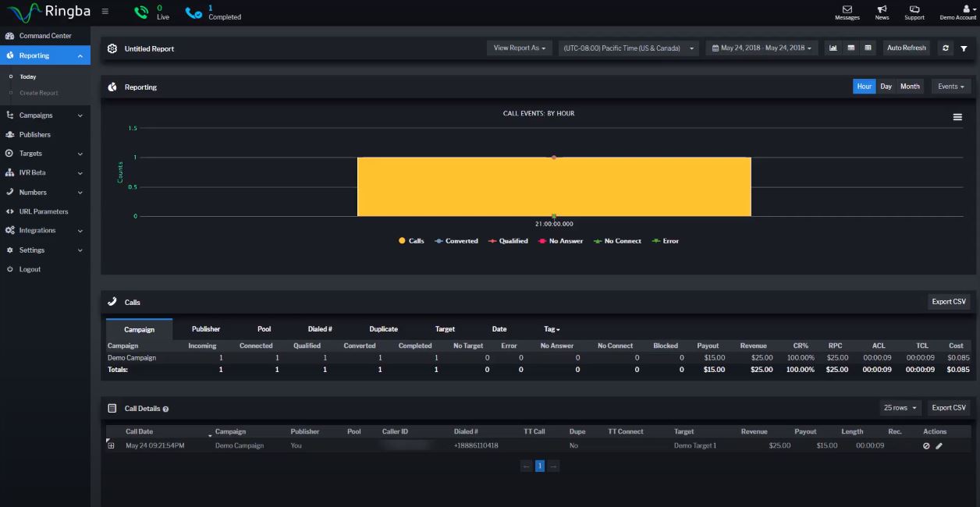Select Today report in sidebar
Screen dimensions: 980x507
pos(28,76)
